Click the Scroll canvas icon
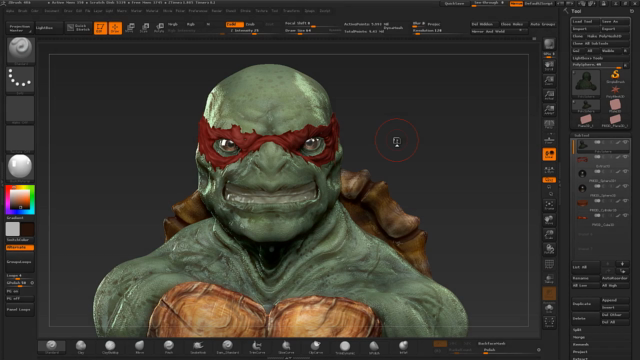This screenshot has width=640, height=360. (549, 66)
